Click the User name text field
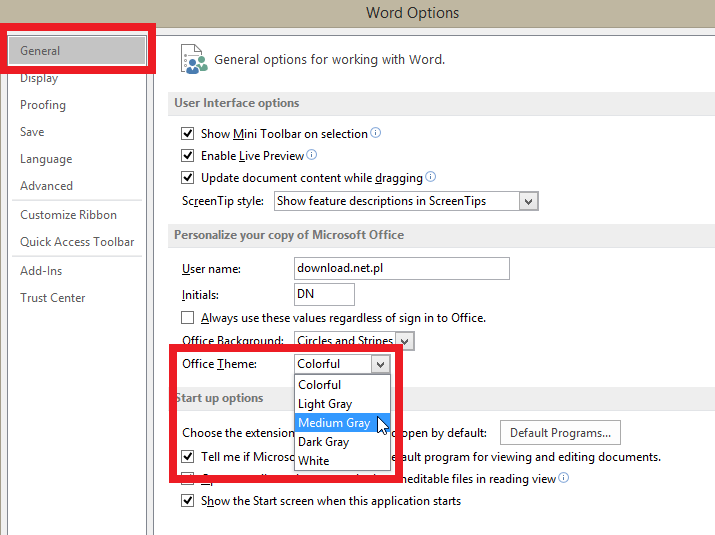The height and width of the screenshot is (535, 715). [x=402, y=268]
